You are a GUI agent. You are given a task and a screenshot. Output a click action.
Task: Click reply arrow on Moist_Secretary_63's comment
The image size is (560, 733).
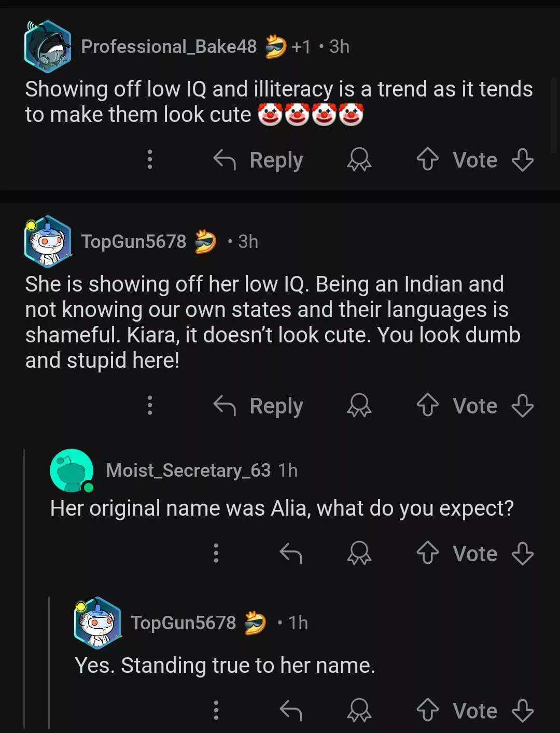pos(291,553)
